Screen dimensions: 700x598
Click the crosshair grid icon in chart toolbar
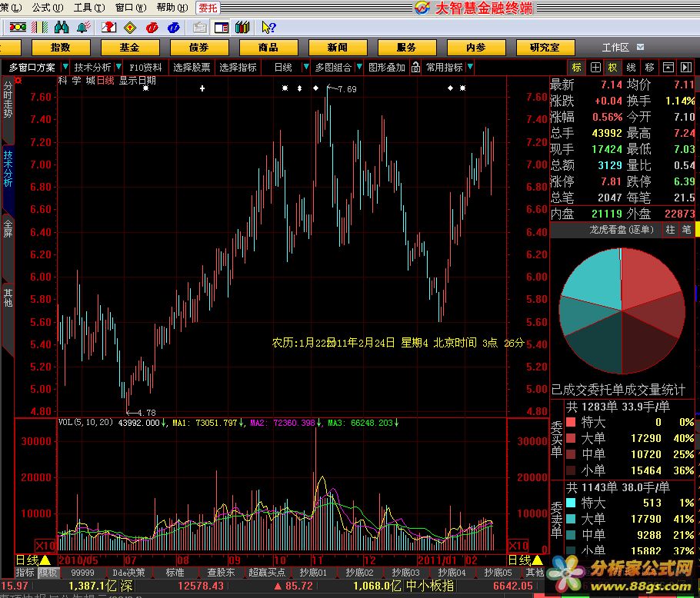point(595,68)
